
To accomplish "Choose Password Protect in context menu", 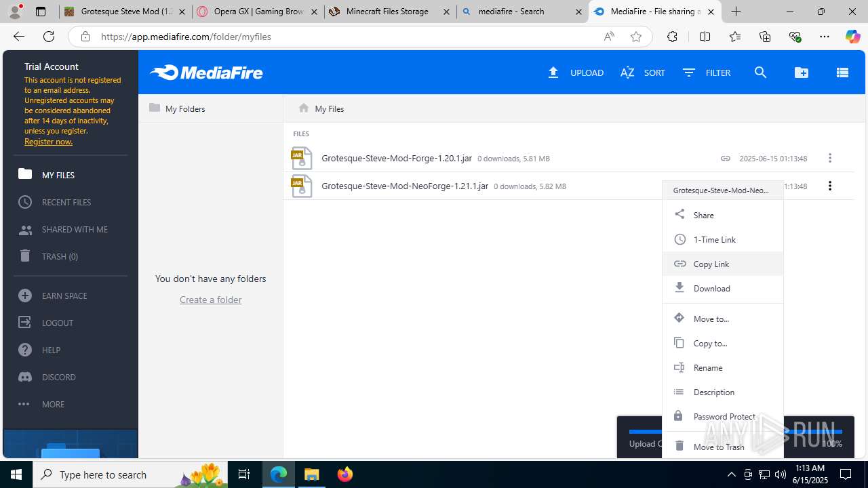I will (723, 416).
